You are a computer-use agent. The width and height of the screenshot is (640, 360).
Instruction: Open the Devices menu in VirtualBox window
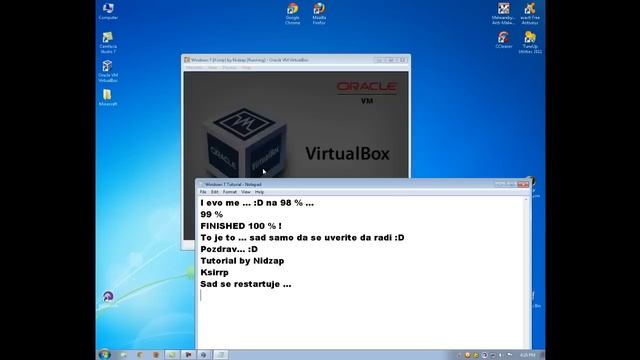[x=229, y=68]
